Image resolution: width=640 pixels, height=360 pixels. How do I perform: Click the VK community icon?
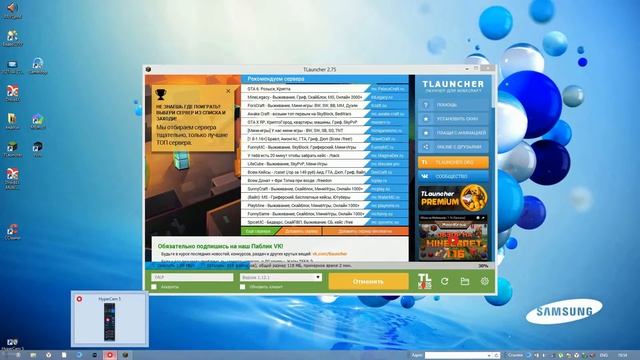tap(425, 176)
